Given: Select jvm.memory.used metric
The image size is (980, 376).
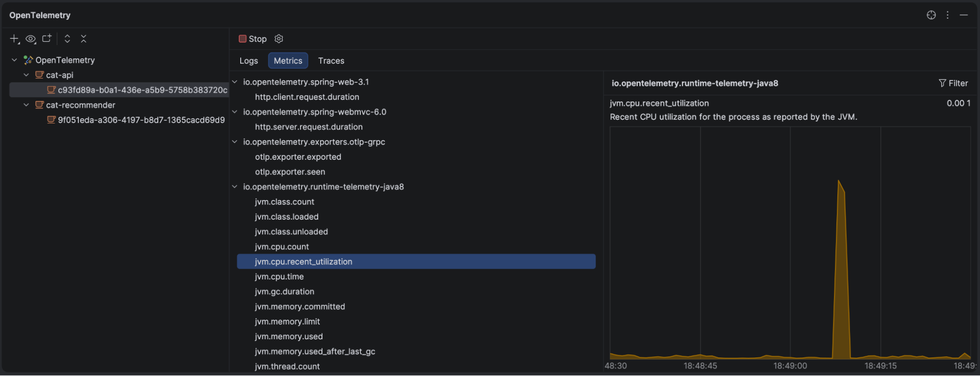Looking at the screenshot, I should click(289, 336).
